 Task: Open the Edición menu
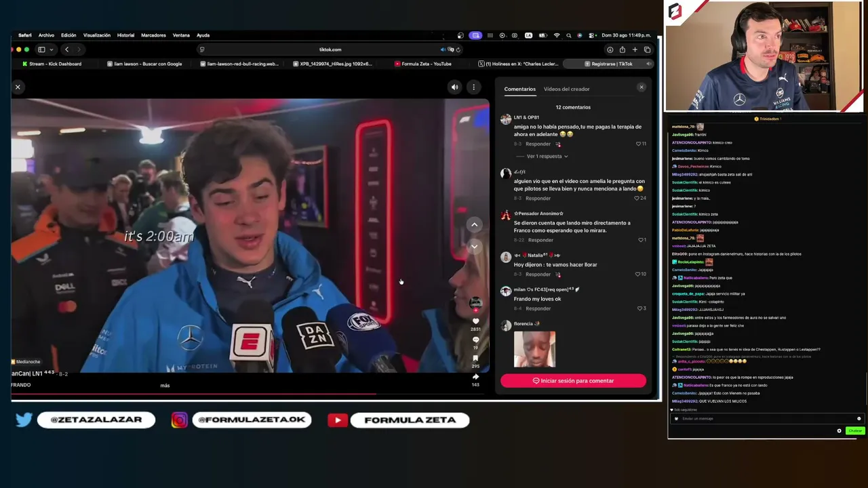[x=68, y=35]
